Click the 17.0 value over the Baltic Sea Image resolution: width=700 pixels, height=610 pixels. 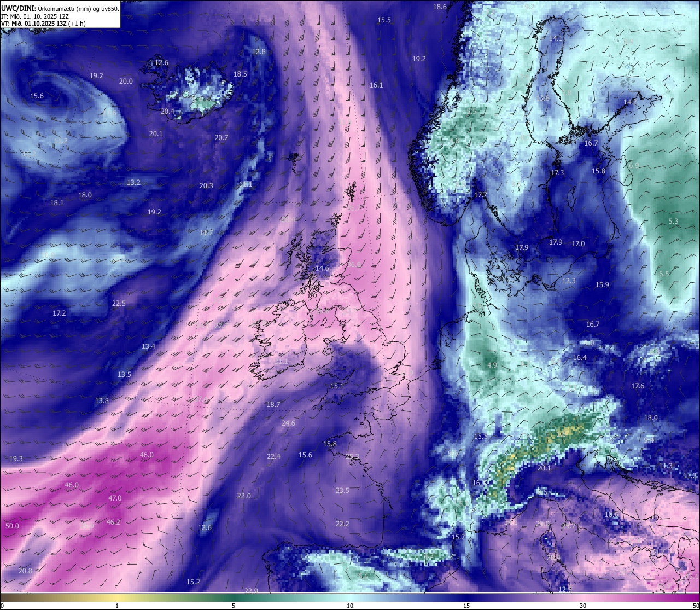tap(578, 244)
